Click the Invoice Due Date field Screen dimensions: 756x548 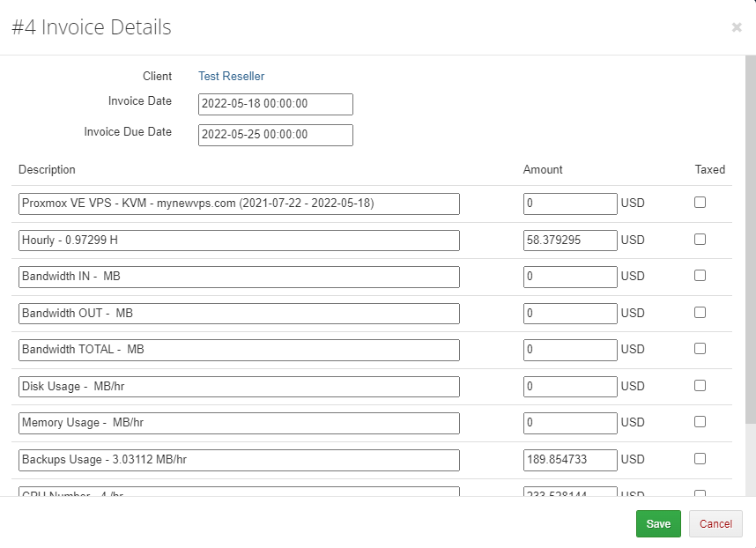pos(275,135)
